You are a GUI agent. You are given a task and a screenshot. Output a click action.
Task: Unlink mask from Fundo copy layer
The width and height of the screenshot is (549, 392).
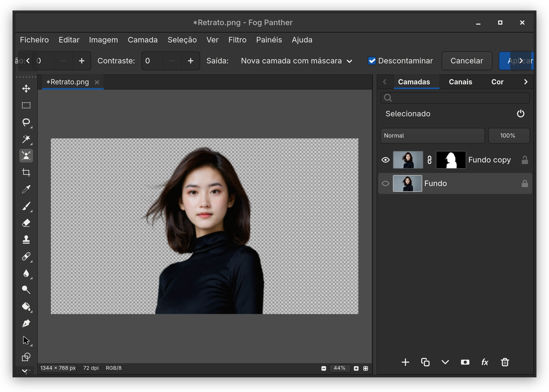click(x=430, y=160)
